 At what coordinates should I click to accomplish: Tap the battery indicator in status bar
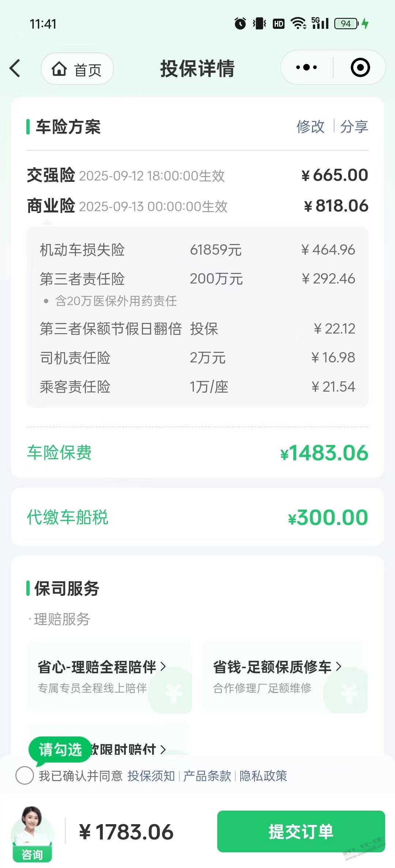point(346,24)
